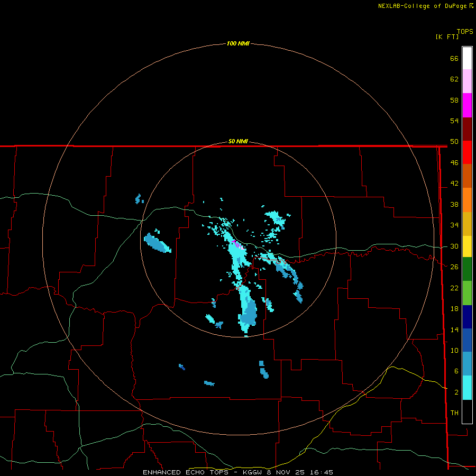Viewport: 476px width, 476px height.
Task: Click the magenta 58 kft legend color
Action: 467,105
